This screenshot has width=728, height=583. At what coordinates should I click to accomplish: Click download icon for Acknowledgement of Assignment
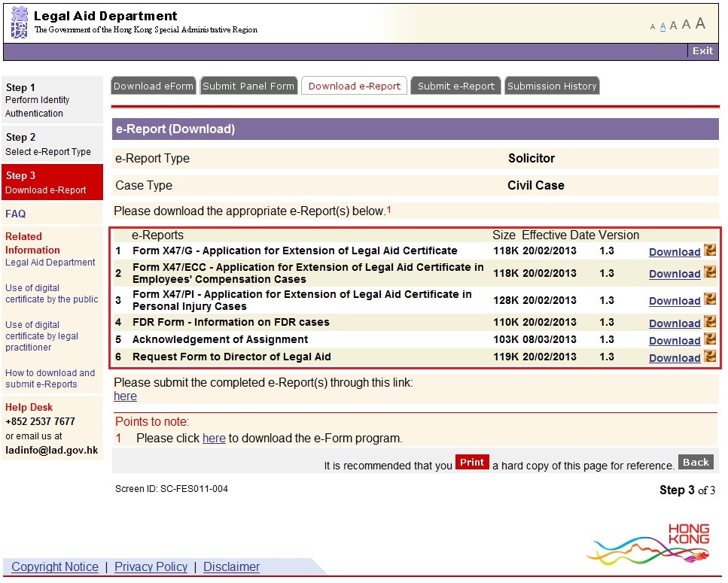(709, 339)
